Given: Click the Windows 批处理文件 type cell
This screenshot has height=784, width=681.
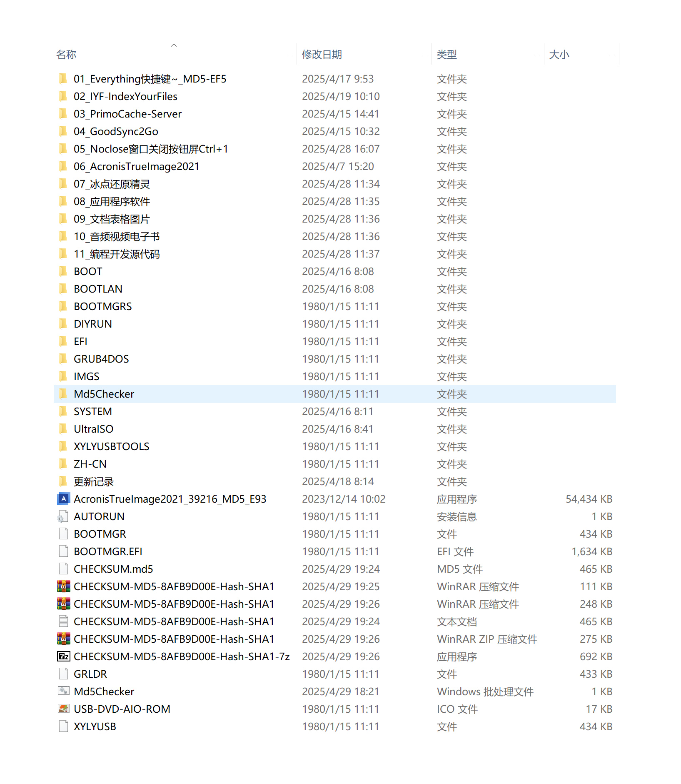Looking at the screenshot, I should pyautogui.click(x=485, y=691).
